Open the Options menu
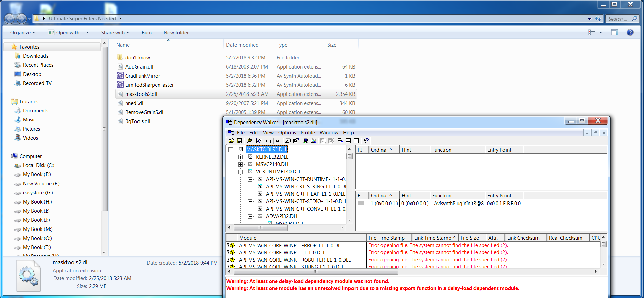 (287, 133)
